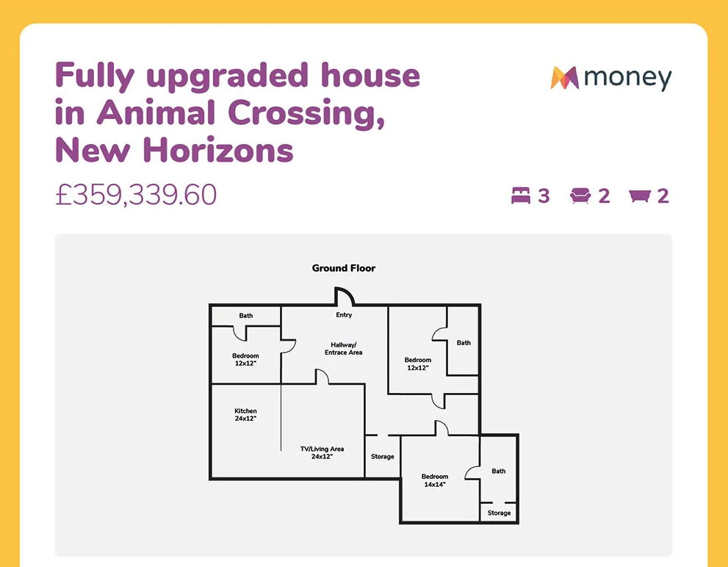The width and height of the screenshot is (728, 567).
Task: Click the money logo icon
Action: click(564, 78)
